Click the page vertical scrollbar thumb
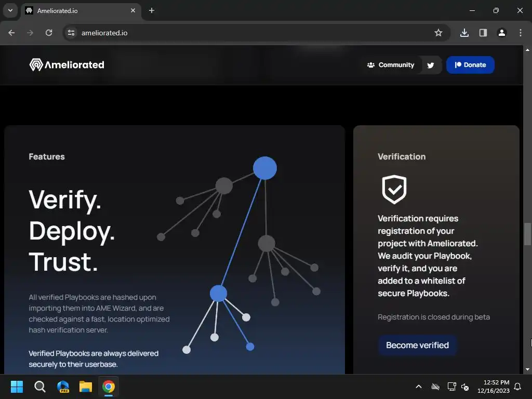 (527, 234)
